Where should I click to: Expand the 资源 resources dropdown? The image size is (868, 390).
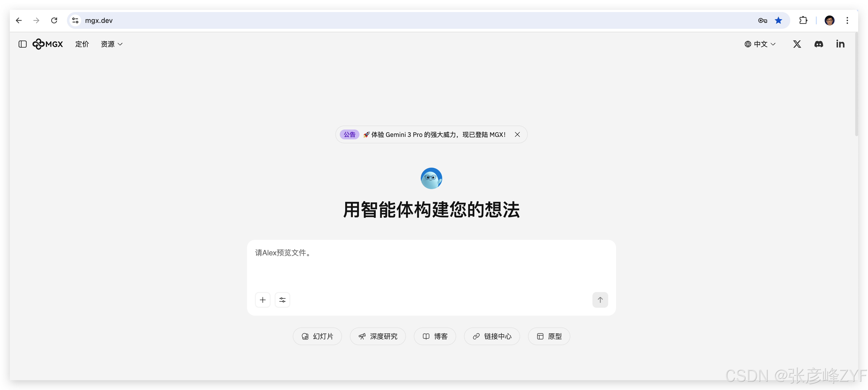111,44
